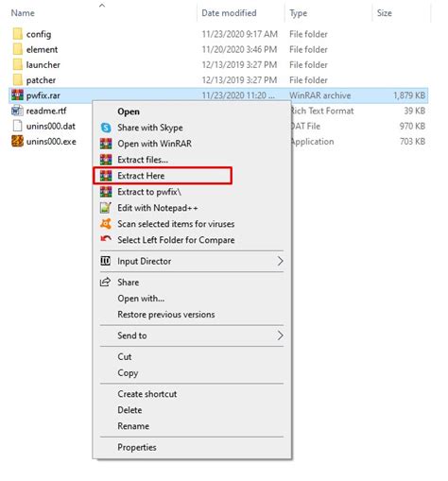This screenshot has width=448, height=481.
Task: Sort by the Name column header
Action: (x=23, y=13)
